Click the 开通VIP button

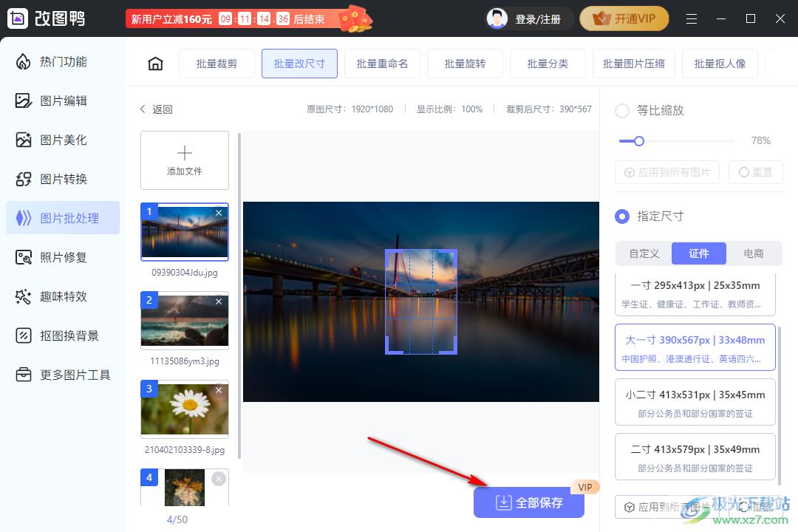(x=624, y=18)
